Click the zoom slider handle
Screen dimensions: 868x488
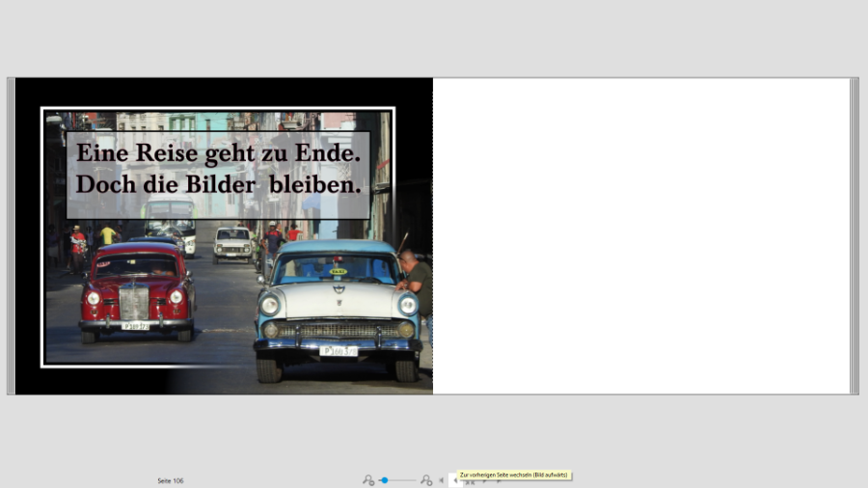(384, 480)
